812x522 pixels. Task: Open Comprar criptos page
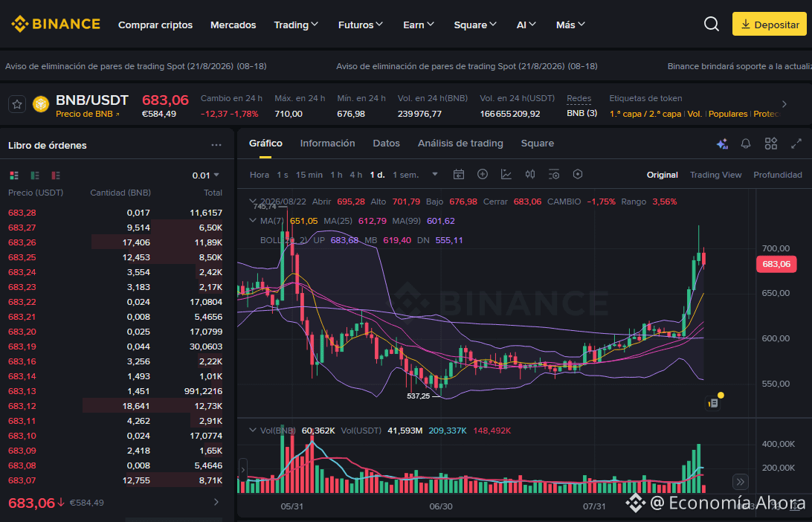click(155, 25)
